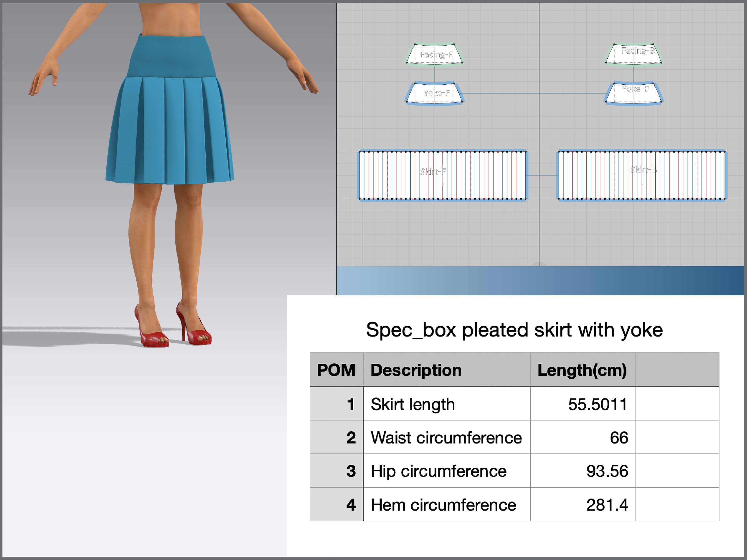
Task: Click the sewing line linking Facing-B to Yoke-B
Action: 633,74
